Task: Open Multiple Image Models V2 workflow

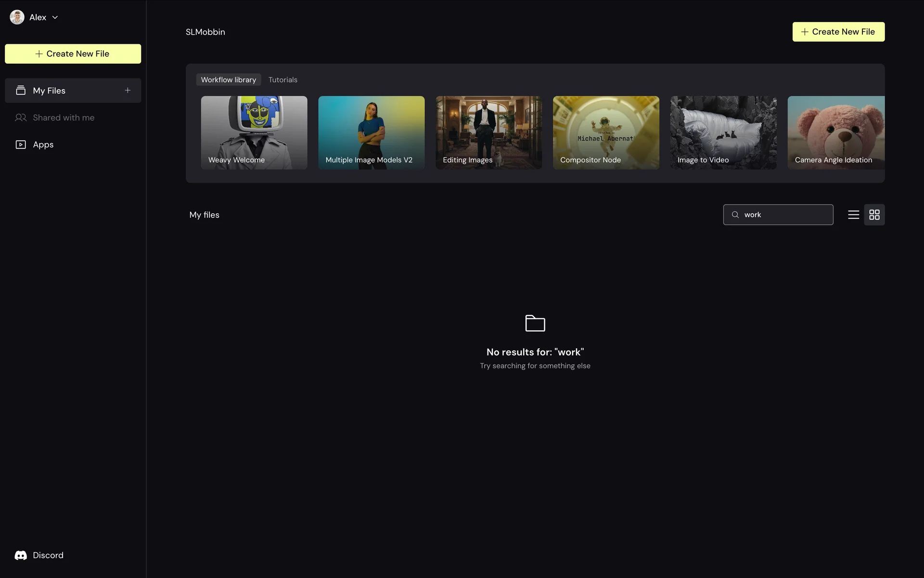Action: tap(371, 132)
